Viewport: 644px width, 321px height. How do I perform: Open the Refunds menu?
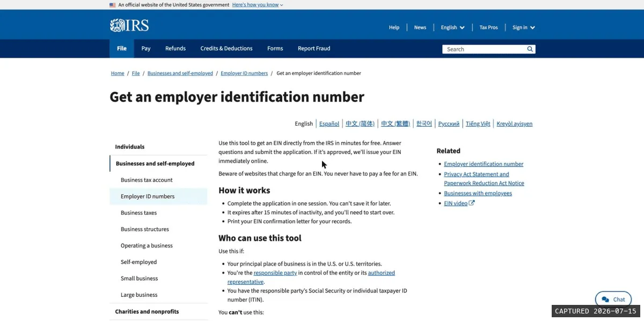[175, 48]
